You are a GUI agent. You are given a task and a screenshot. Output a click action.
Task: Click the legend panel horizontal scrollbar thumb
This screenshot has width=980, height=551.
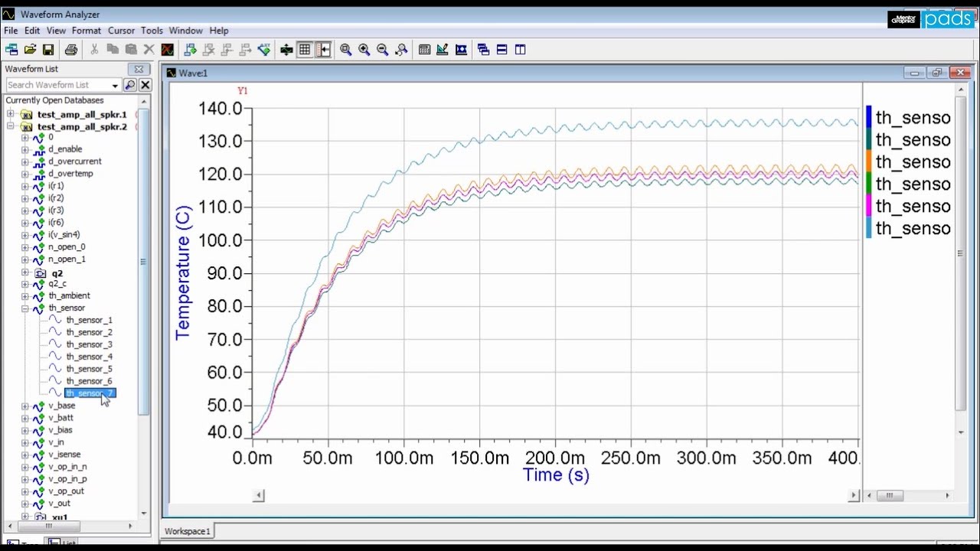click(889, 495)
